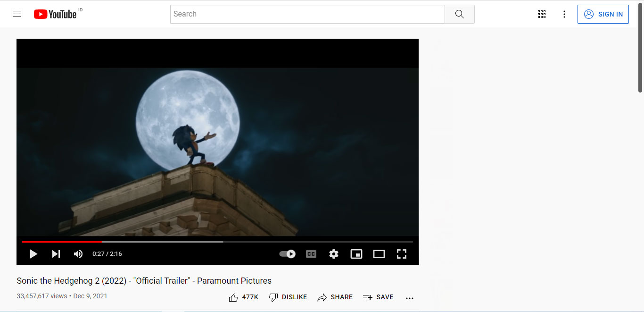
Task: Open the YouTube apps grid
Action: [x=542, y=14]
